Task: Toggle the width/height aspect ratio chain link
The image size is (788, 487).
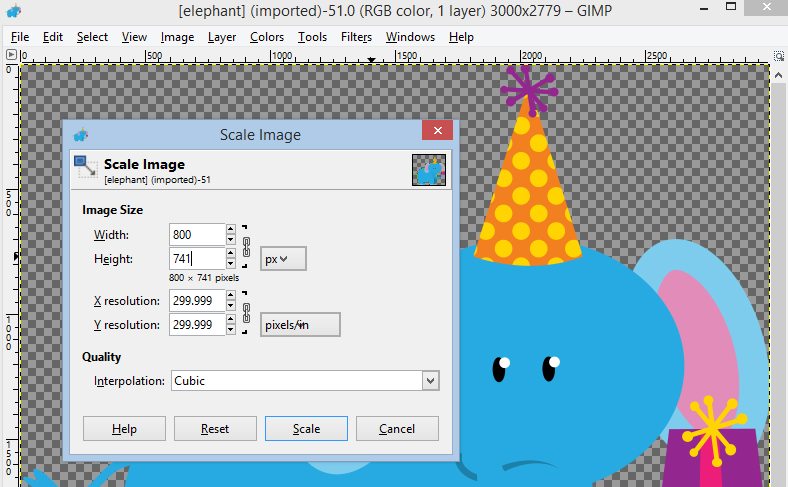Action: pyautogui.click(x=246, y=247)
